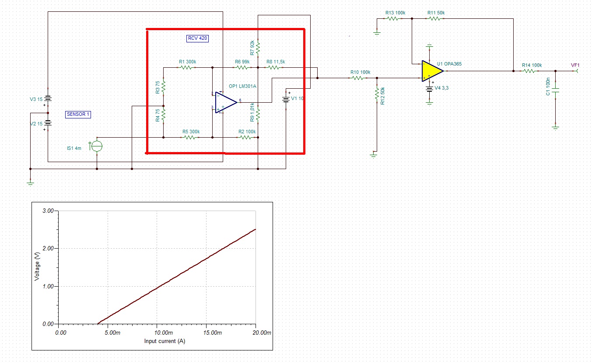Click the V1 10 battery symbol
Viewport: 592px width, 364px height.
tap(286, 99)
